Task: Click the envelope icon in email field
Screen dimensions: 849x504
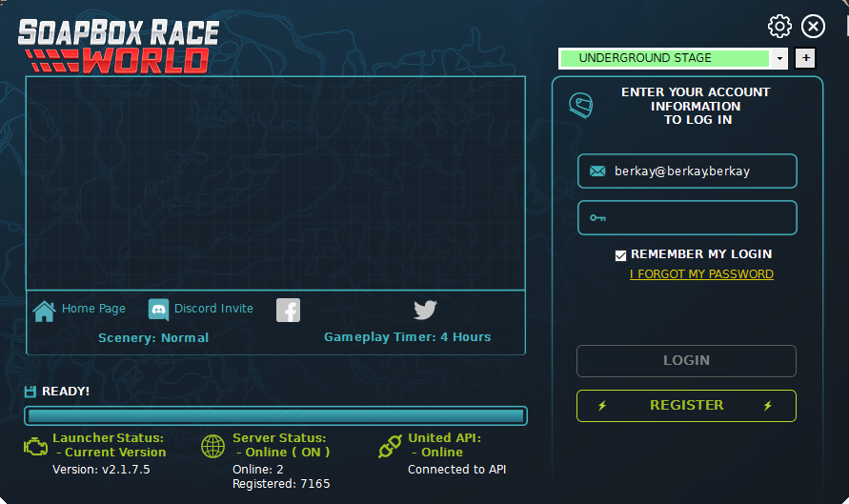Action: pyautogui.click(x=597, y=171)
